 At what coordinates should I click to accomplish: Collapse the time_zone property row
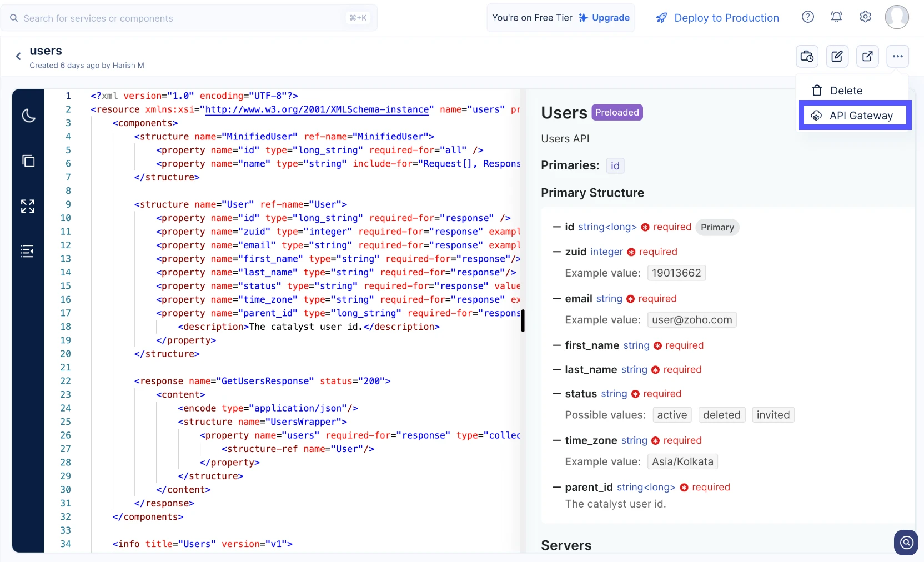click(x=557, y=440)
